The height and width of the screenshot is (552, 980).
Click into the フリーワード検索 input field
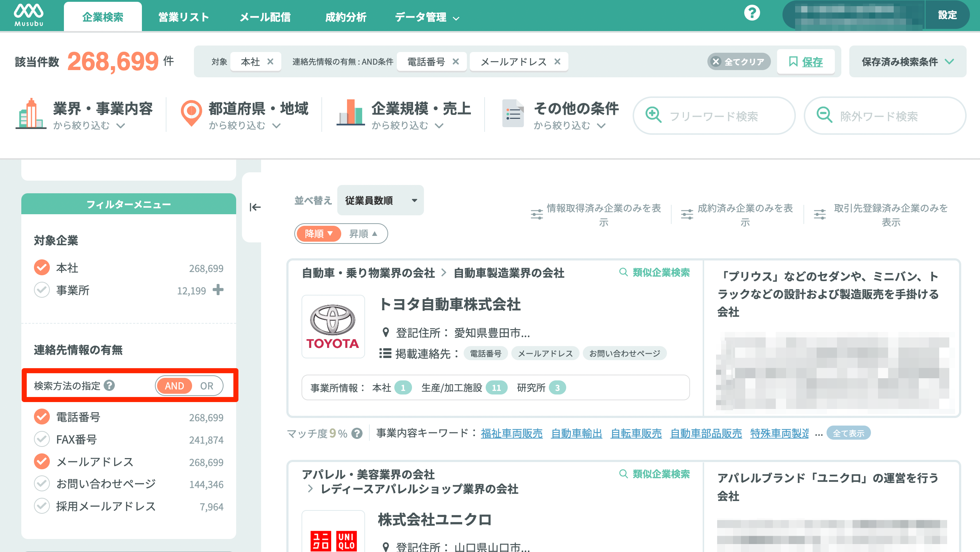[714, 115]
